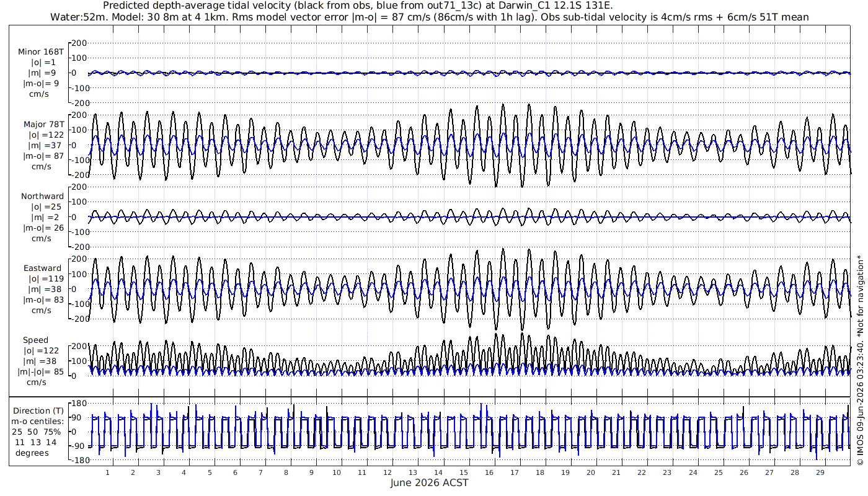Click the 'Speed' panel label

coord(36,340)
